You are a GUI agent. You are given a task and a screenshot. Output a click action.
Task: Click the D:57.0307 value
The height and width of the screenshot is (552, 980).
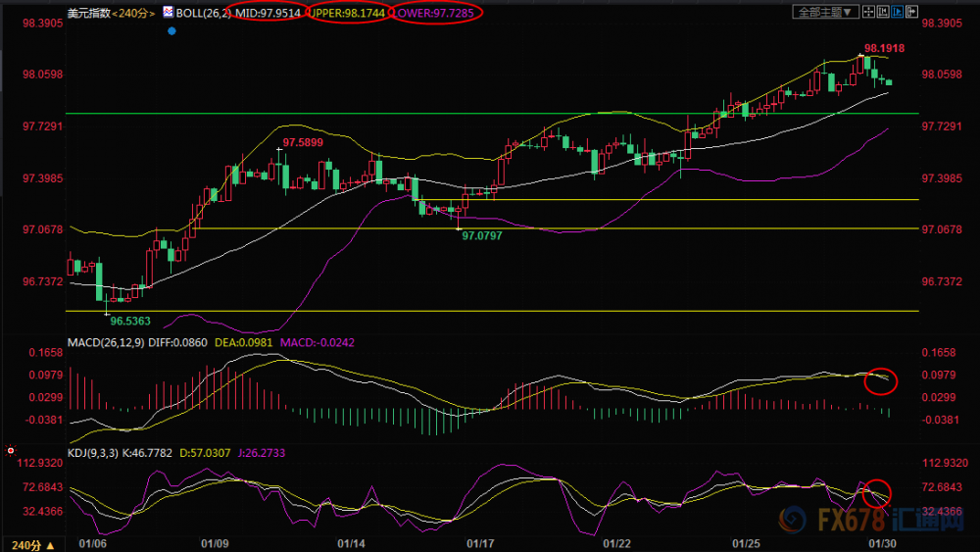click(205, 453)
